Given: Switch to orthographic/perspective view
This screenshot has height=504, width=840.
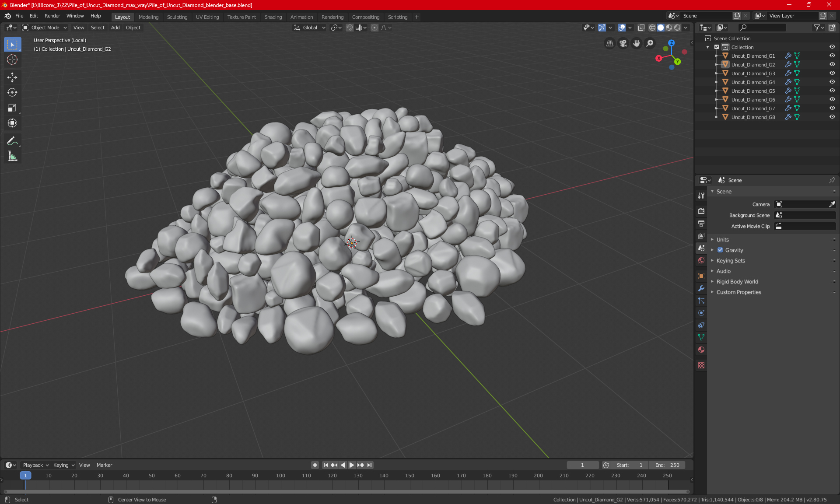Looking at the screenshot, I should click(609, 43).
